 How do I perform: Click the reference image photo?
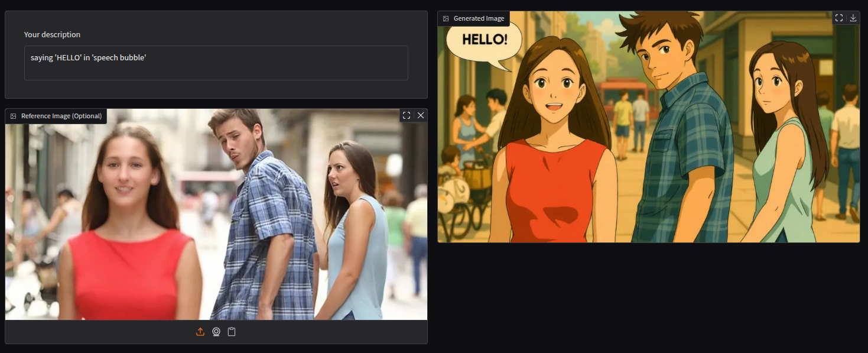[x=216, y=214]
